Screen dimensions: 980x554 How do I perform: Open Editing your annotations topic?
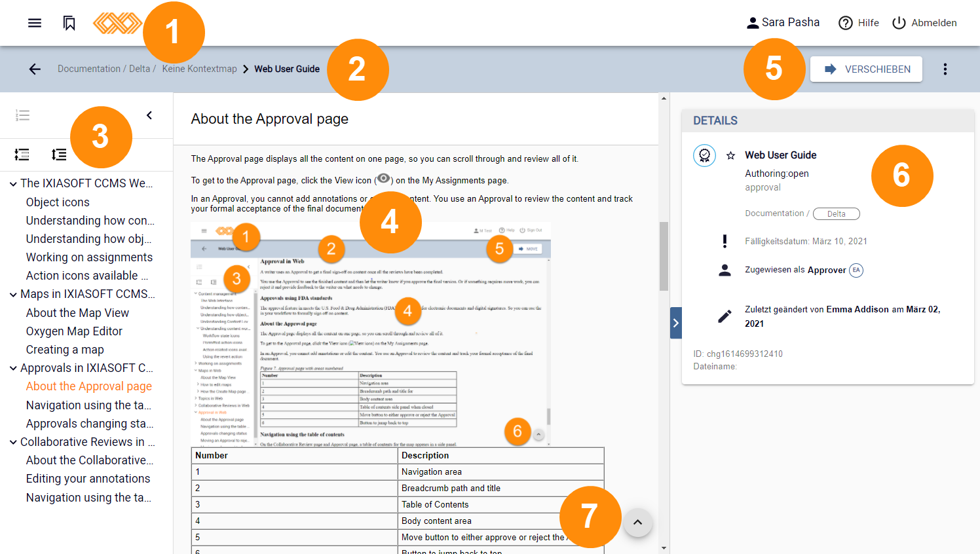click(88, 479)
